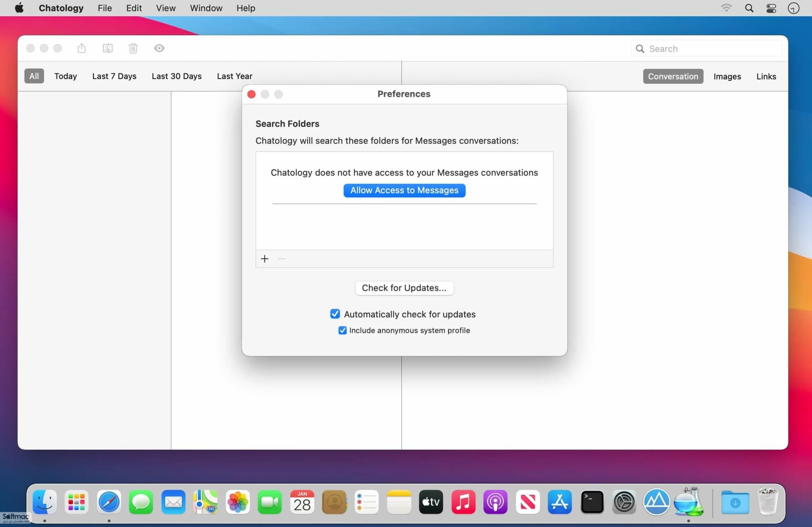Click the magnifier icon in the search field
The image size is (812, 527).
coord(640,48)
